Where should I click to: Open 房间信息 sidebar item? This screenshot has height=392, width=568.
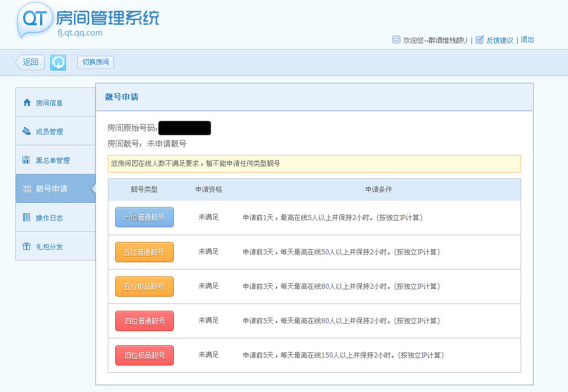pyautogui.click(x=55, y=103)
